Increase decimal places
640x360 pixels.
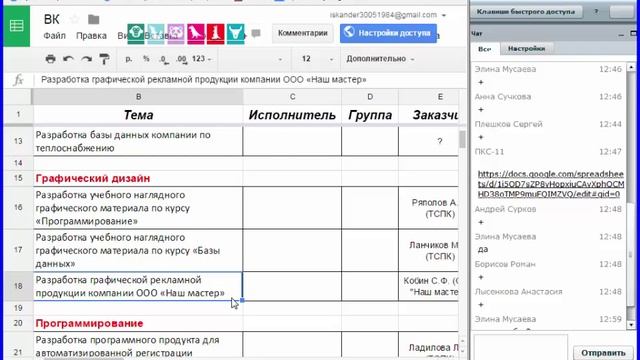[x=182, y=60]
